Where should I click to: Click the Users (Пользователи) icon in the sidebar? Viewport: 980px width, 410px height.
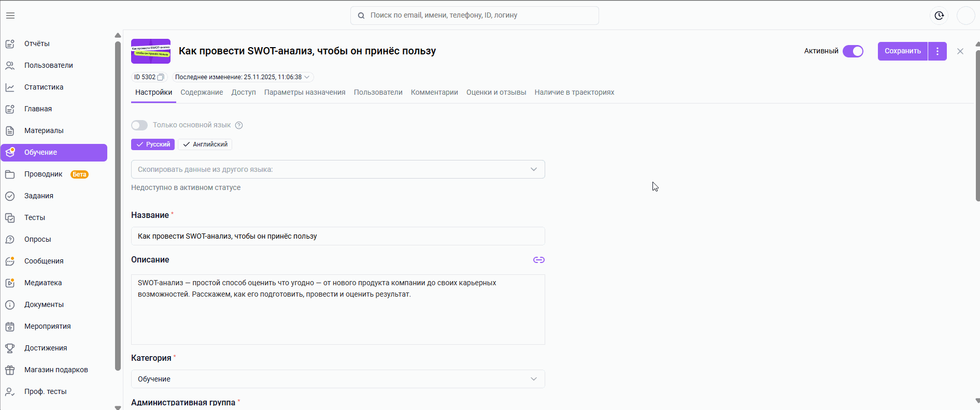[x=10, y=66]
